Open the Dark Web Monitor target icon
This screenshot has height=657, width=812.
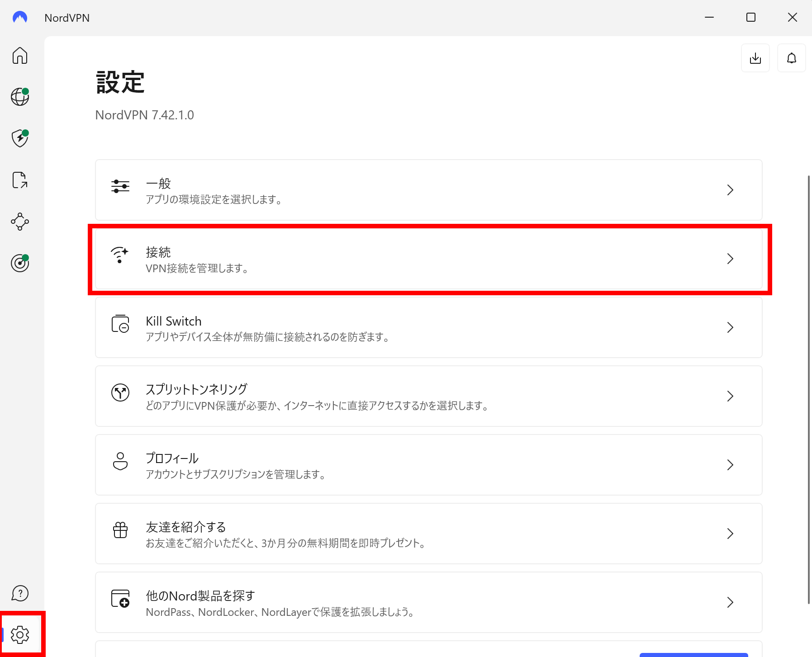(20, 263)
